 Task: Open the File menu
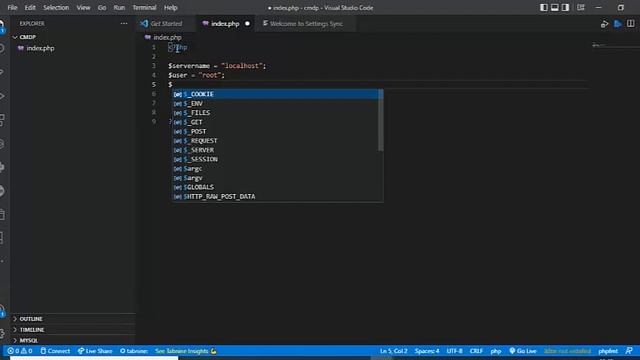click(x=12, y=7)
